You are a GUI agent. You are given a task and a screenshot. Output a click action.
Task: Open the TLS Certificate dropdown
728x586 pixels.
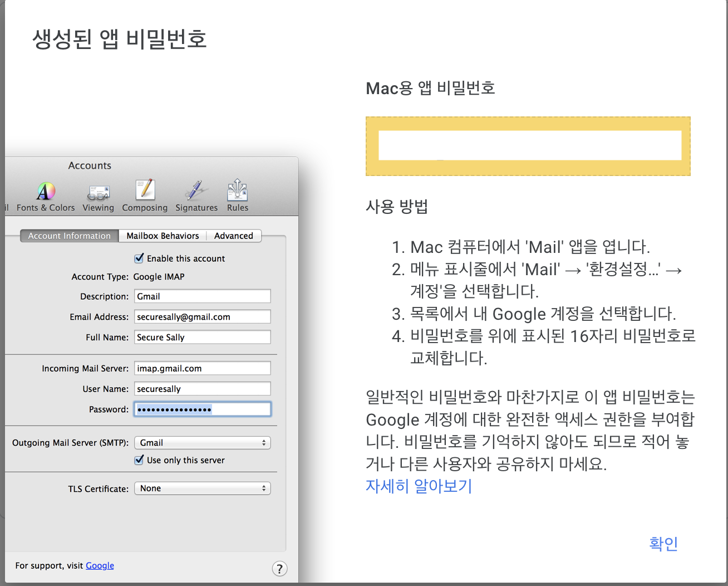pos(202,488)
